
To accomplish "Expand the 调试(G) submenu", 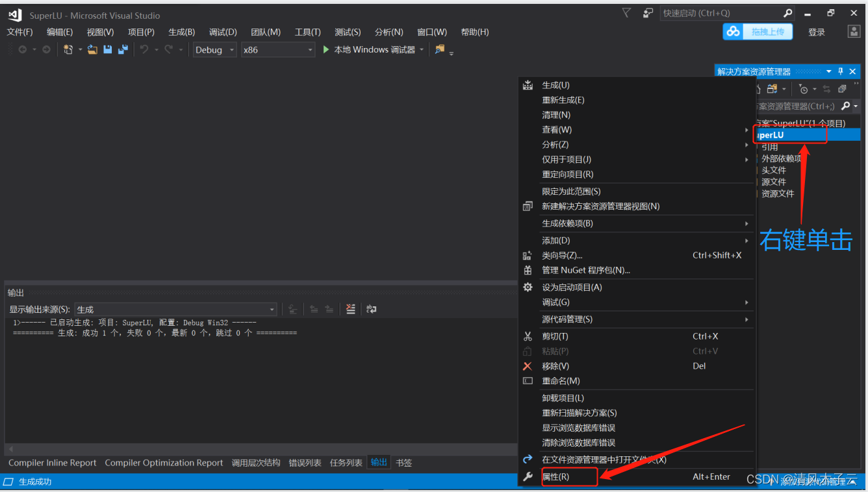I will pyautogui.click(x=637, y=302).
